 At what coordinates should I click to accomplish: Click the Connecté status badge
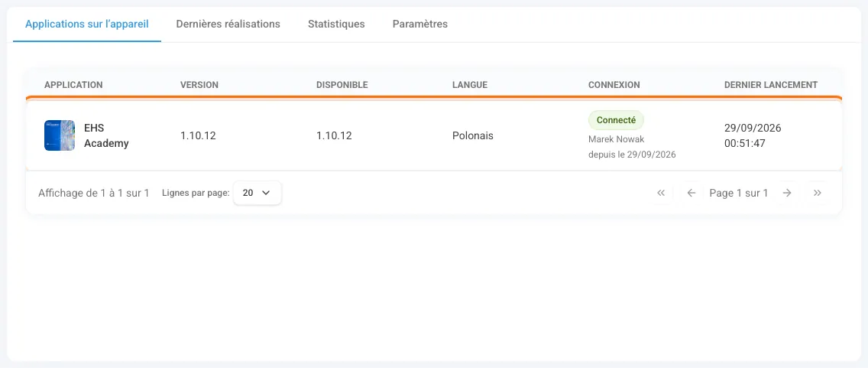616,120
